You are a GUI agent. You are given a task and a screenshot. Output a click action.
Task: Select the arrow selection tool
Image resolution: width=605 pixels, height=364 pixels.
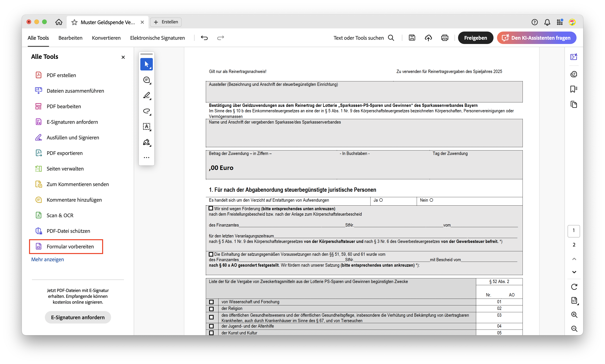(x=146, y=64)
